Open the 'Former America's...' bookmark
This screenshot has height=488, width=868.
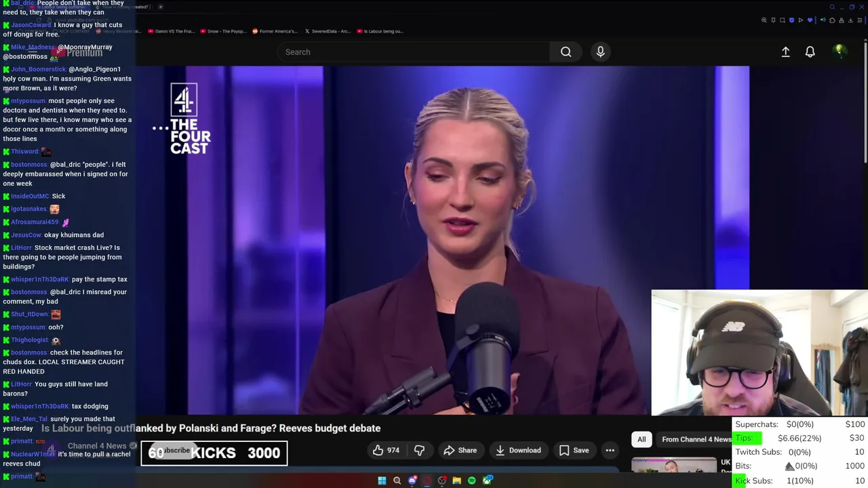(275, 31)
